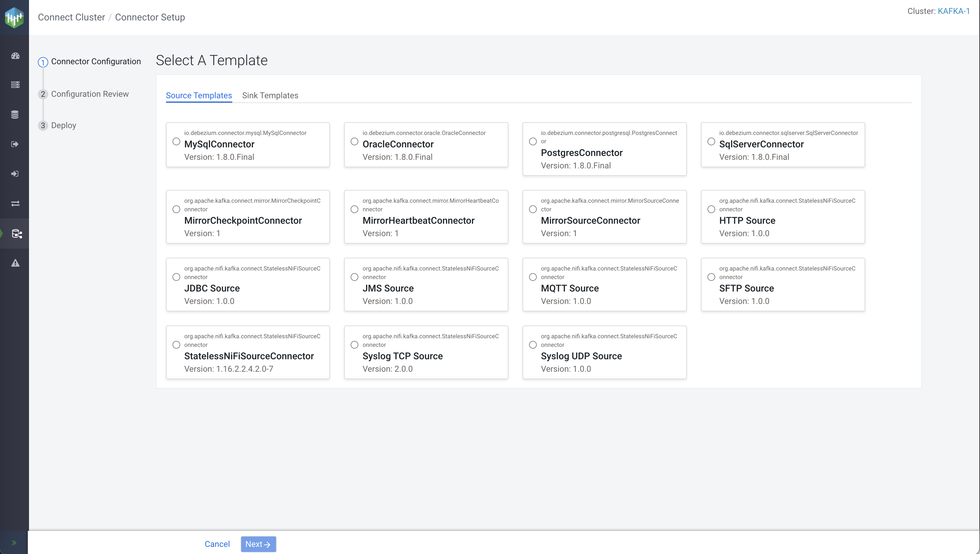The image size is (980, 554).
Task: Click the SFTP Source template card
Action: coord(783,284)
